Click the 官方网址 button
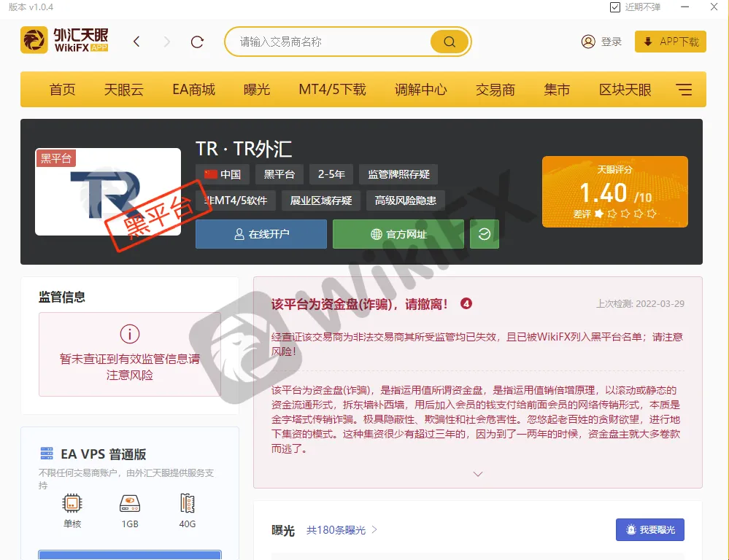This screenshot has width=729, height=560. 398,234
